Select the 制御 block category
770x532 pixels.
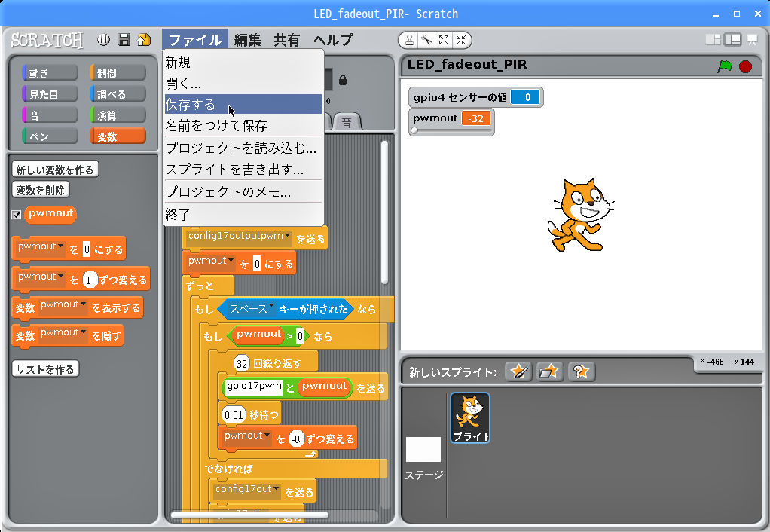[x=118, y=73]
